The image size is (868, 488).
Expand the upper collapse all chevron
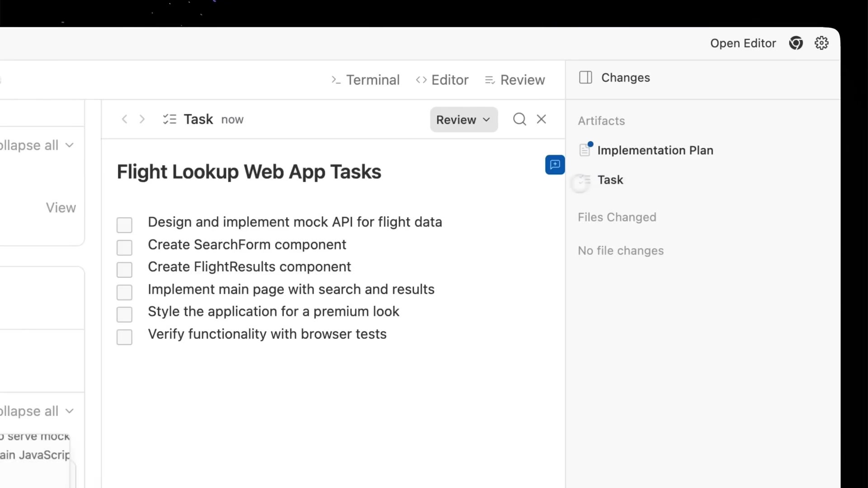point(69,145)
